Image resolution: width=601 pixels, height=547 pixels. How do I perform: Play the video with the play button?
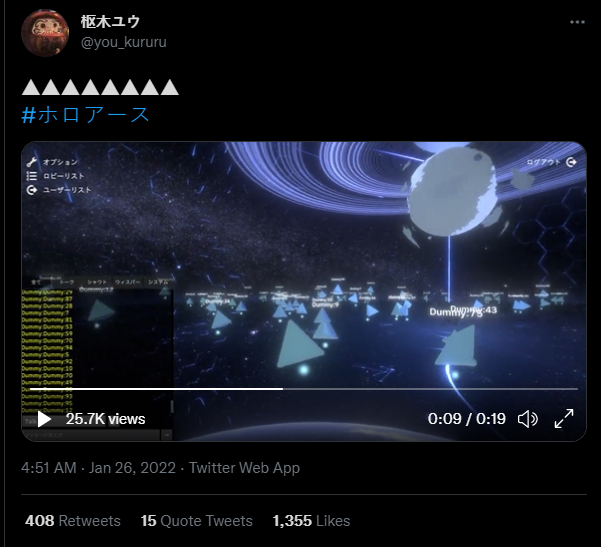[44, 419]
